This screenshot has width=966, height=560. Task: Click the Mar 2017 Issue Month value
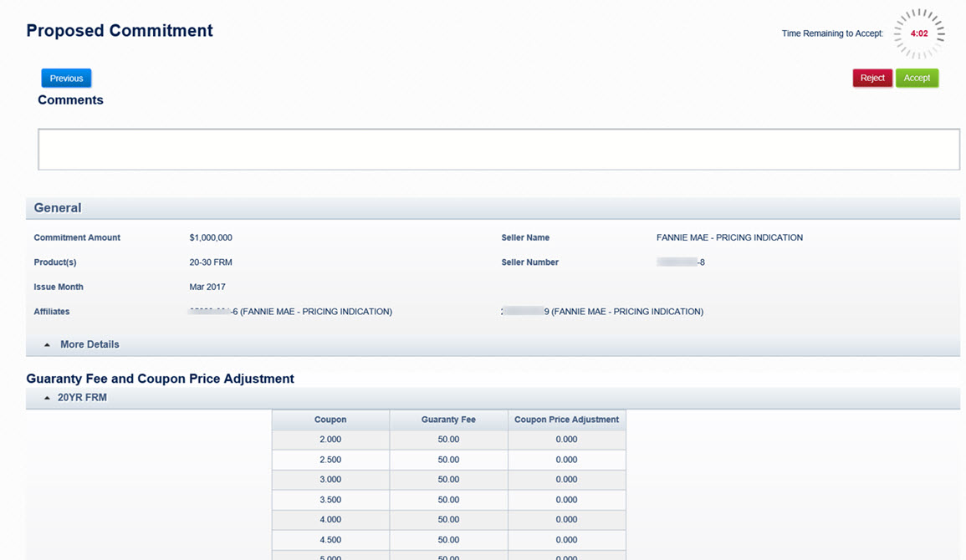pos(207,288)
